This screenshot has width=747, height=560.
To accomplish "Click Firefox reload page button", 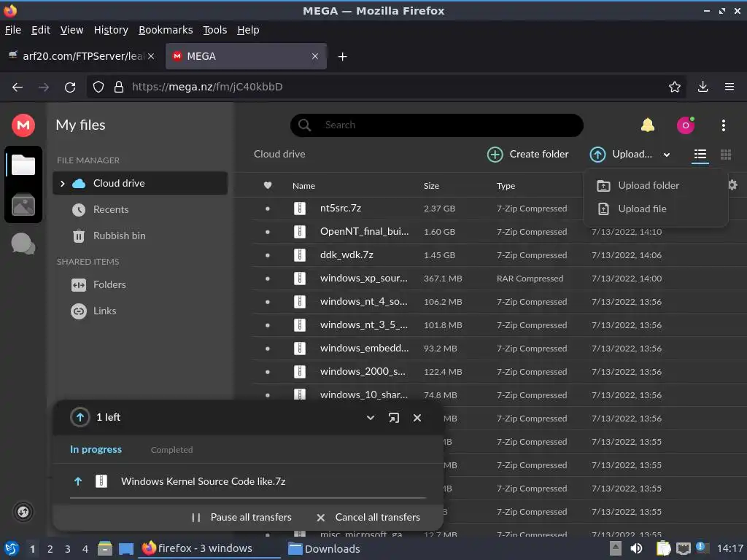I will point(70,87).
